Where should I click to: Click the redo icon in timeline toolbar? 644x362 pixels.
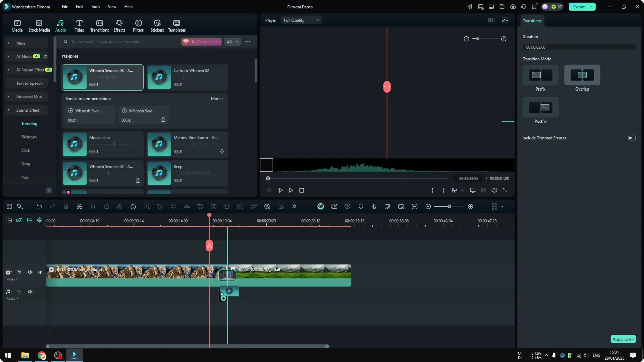coord(53,206)
